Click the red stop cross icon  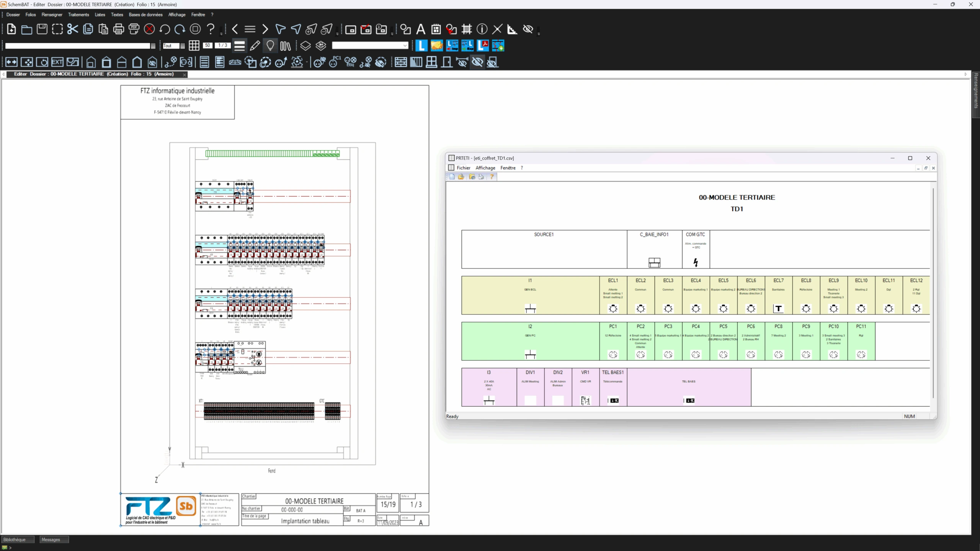click(149, 29)
